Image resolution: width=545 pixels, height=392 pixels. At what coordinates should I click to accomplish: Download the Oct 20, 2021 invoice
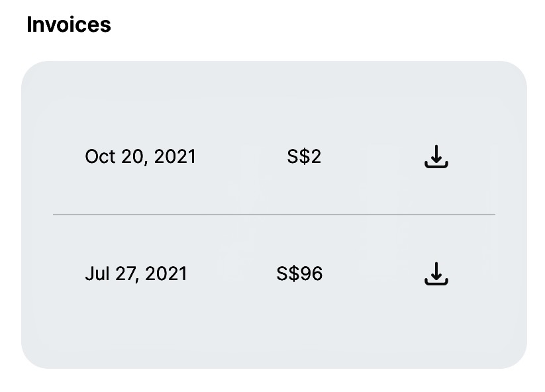pyautogui.click(x=436, y=157)
